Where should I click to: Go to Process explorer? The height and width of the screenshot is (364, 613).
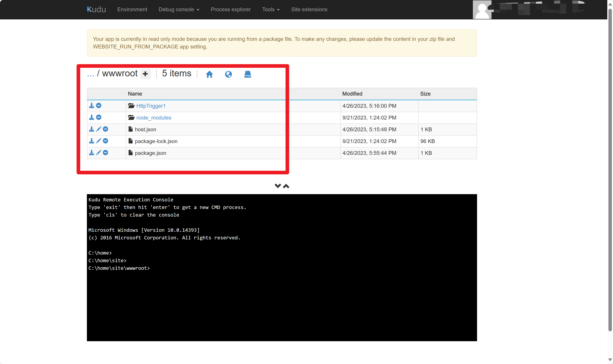tap(230, 9)
